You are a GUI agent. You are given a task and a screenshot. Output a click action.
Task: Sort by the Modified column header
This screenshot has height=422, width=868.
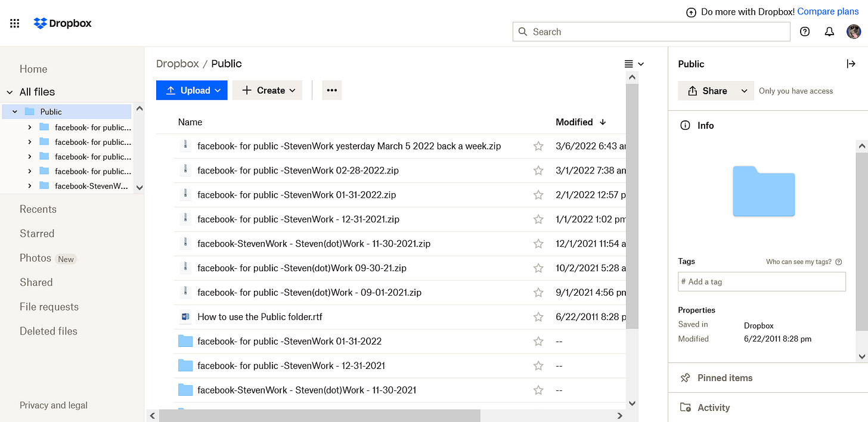(x=581, y=122)
